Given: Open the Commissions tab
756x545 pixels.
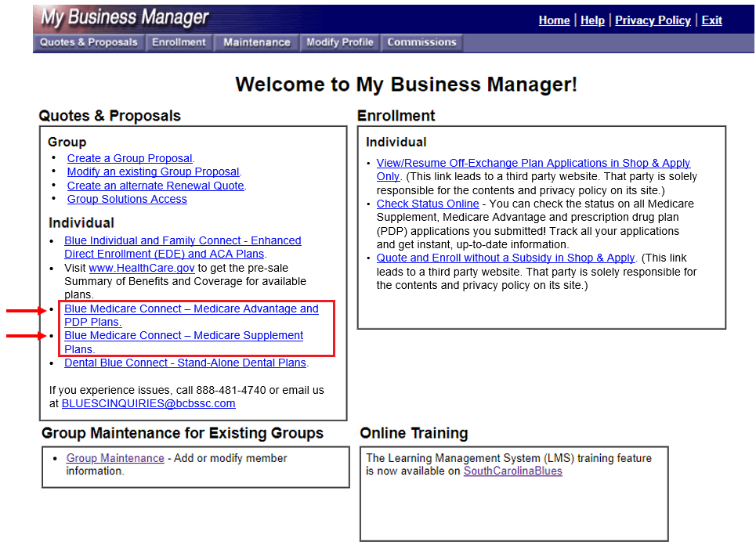Looking at the screenshot, I should coord(421,43).
